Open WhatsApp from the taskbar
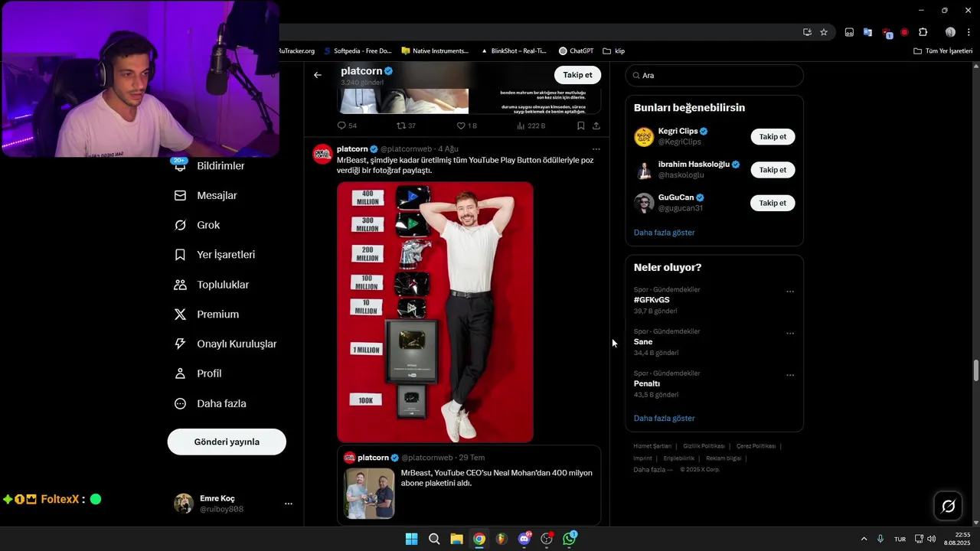980x551 pixels. (x=569, y=539)
